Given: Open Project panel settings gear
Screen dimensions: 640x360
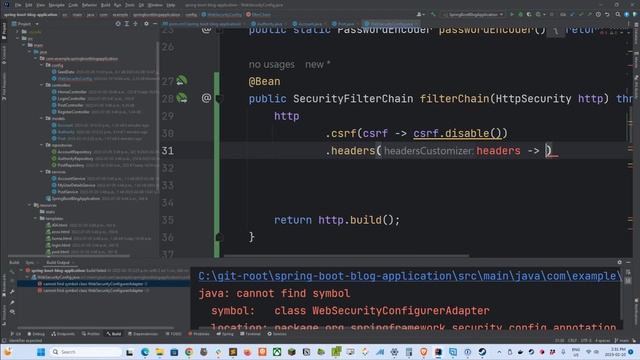Looking at the screenshot, I should 146,24.
